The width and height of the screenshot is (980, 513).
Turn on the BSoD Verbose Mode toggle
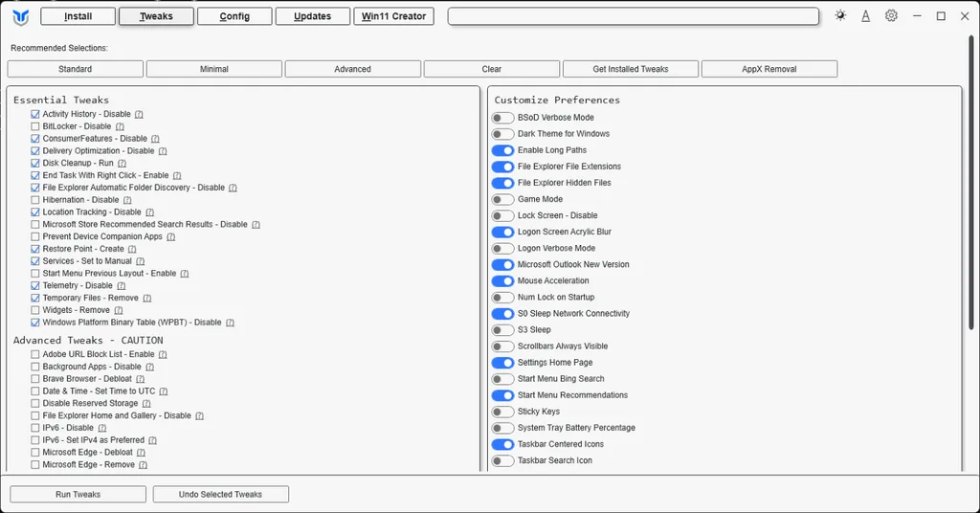pos(502,118)
